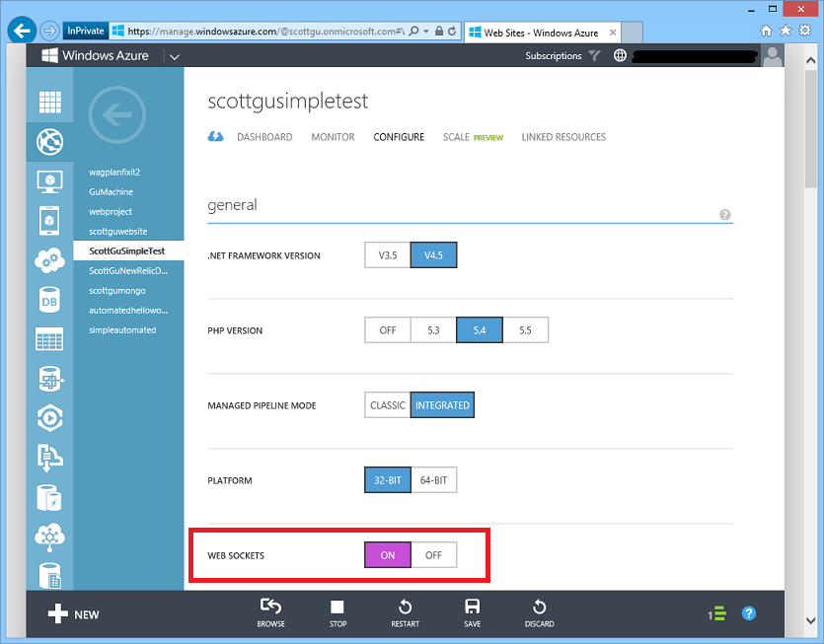Open the webproject site entry
The width and height of the screenshot is (824, 644).
[111, 212]
